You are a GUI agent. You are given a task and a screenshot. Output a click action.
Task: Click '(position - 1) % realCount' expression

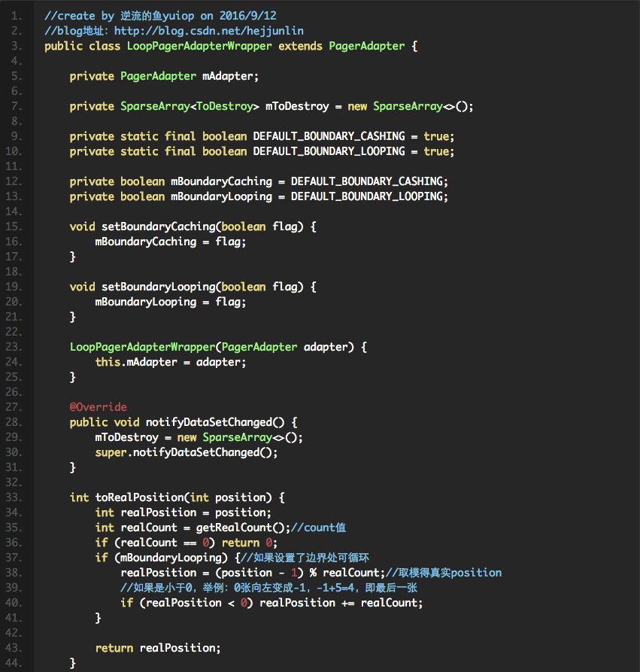(297, 573)
